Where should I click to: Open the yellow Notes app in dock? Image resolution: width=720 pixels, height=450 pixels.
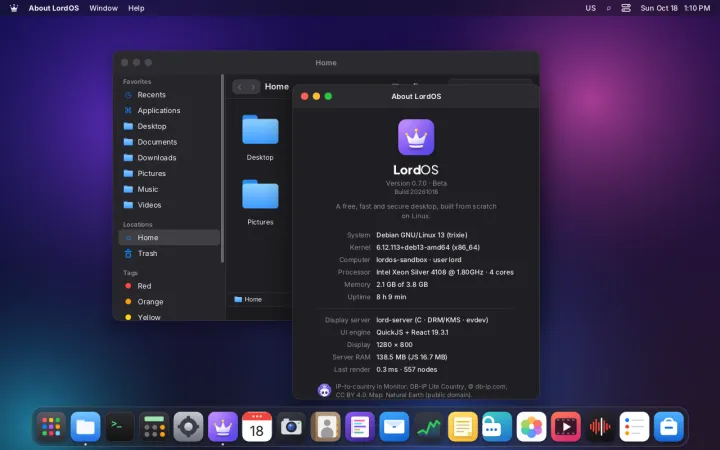462,427
